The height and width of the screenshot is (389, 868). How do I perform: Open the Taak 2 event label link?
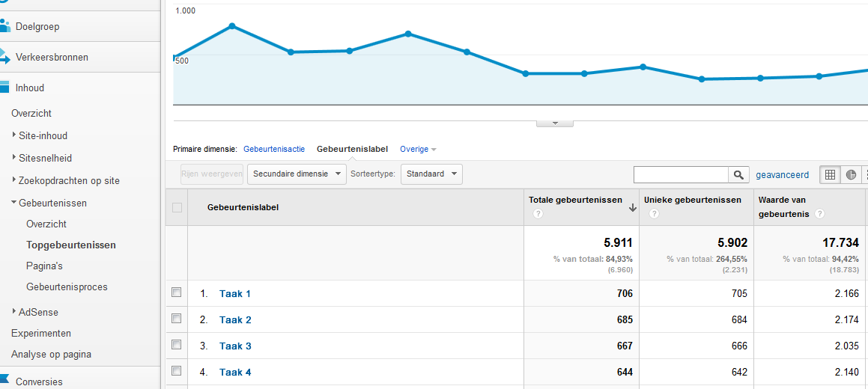click(x=235, y=319)
